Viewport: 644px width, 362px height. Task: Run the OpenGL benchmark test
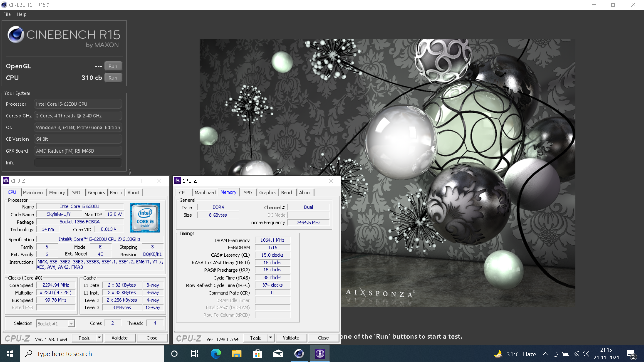113,66
